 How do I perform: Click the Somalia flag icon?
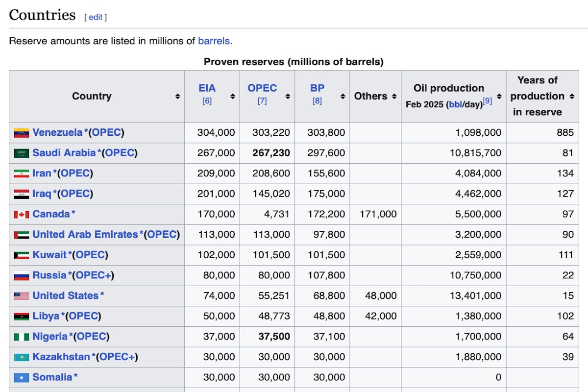tap(21, 378)
